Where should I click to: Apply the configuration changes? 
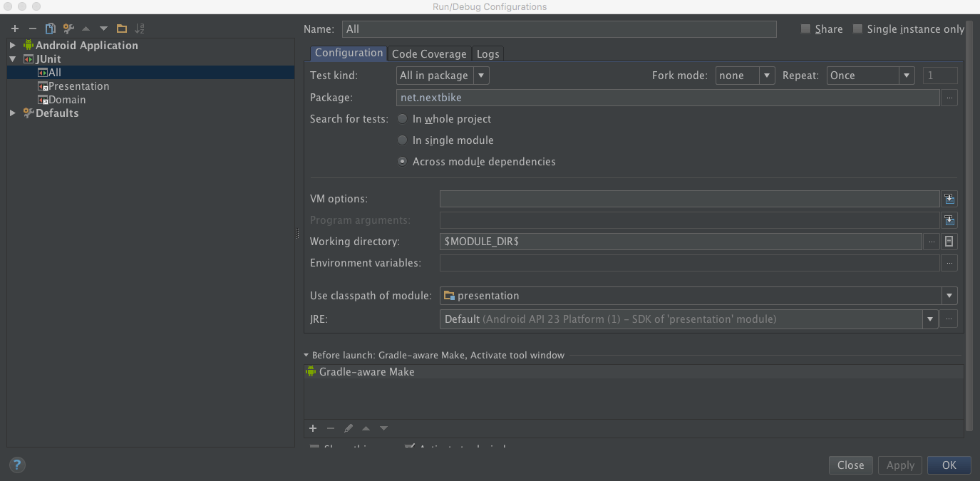pos(899,465)
